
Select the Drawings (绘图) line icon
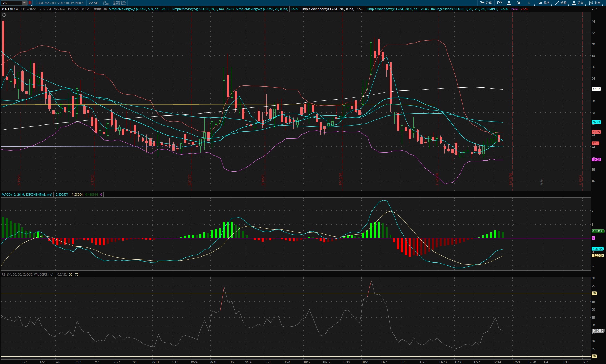coord(557,3)
